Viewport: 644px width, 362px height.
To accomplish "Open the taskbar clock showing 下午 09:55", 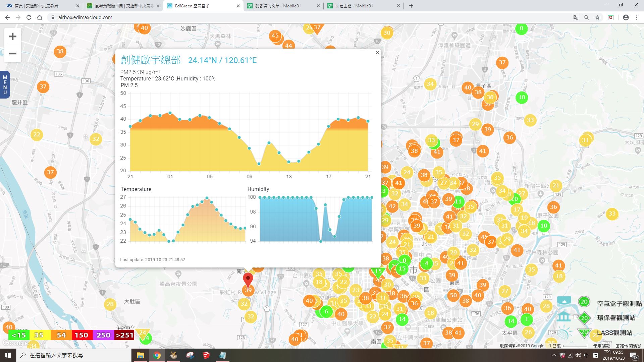I will pyautogui.click(x=613, y=355).
